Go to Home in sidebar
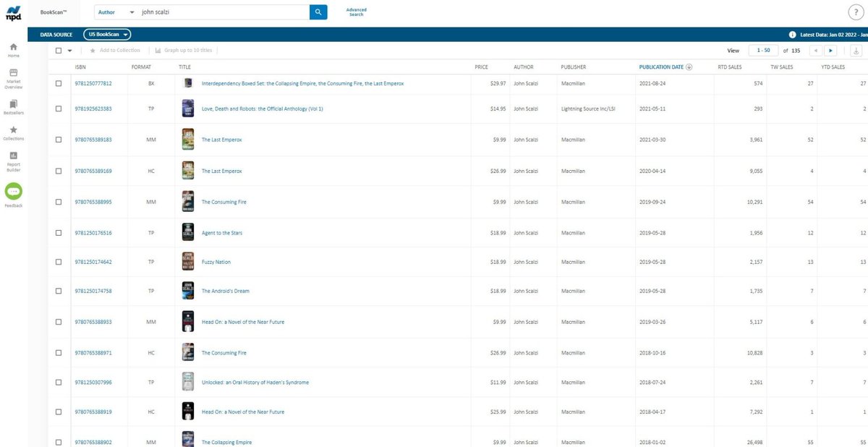This screenshot has width=868, height=447. click(14, 50)
